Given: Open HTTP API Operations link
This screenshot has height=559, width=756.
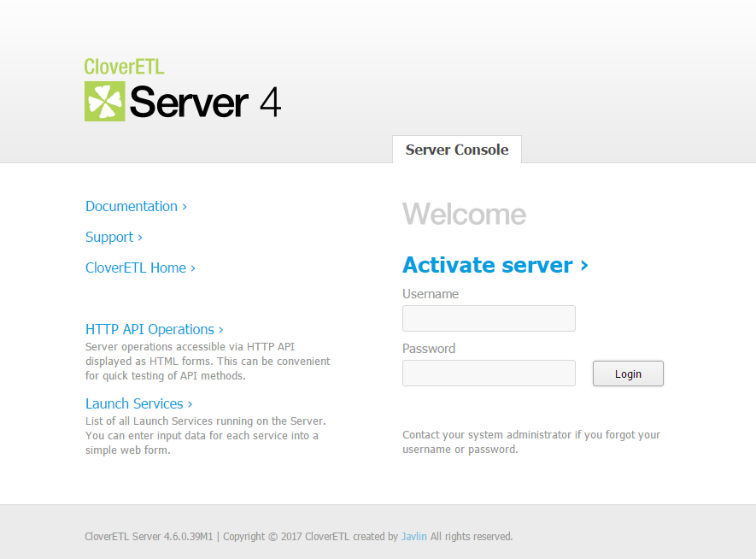Looking at the screenshot, I should (x=155, y=329).
